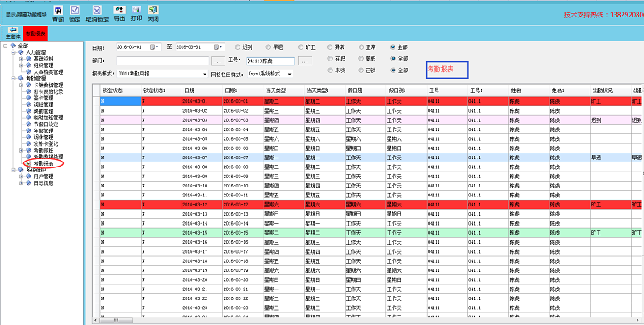644x325 pixels.
Task: Click into the 部门 input field
Action: (x=162, y=61)
